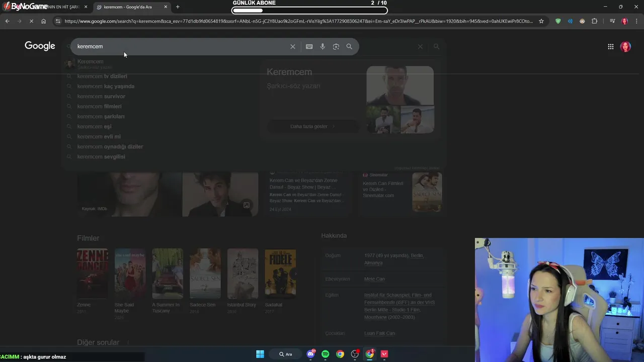Open the large Keremcem portrait photo
644x362 pixels.
click(x=400, y=85)
